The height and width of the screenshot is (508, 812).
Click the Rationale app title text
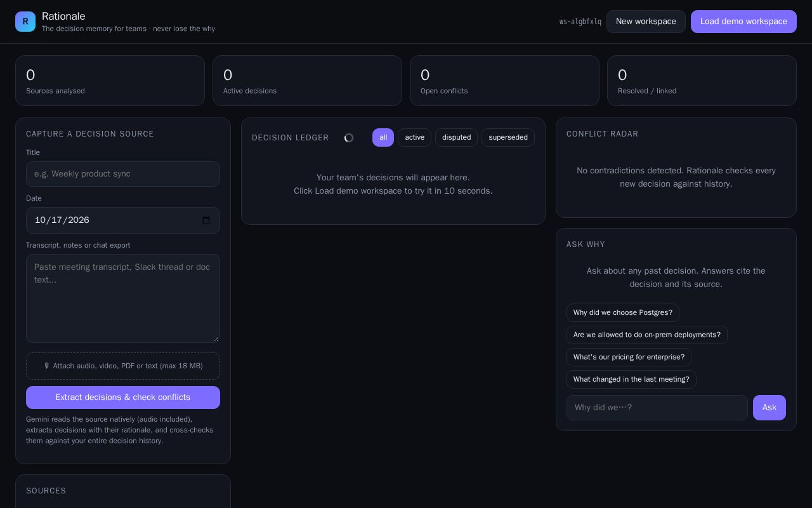(x=63, y=16)
